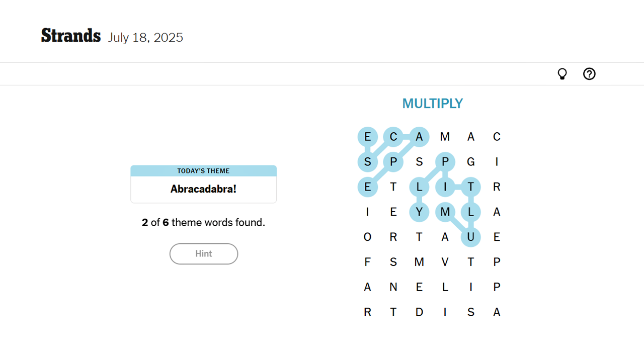The width and height of the screenshot is (644, 362).
Task: Click the highlighted T beside I
Action: click(x=471, y=187)
